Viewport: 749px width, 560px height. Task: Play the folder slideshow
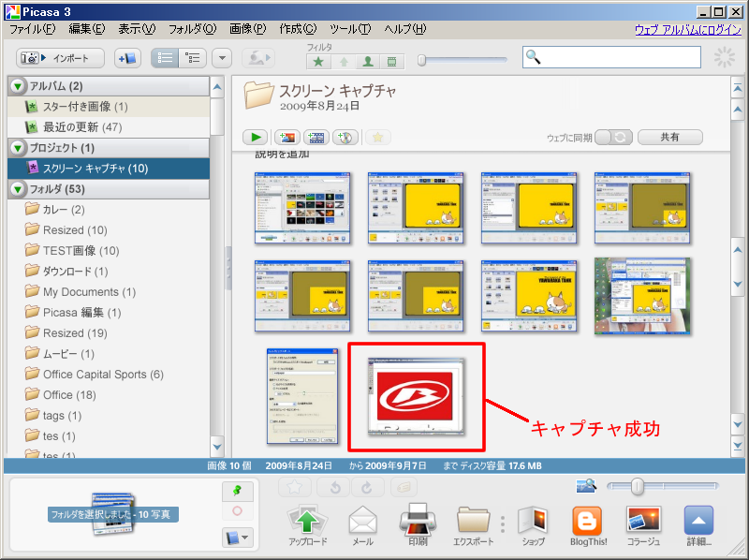(255, 138)
